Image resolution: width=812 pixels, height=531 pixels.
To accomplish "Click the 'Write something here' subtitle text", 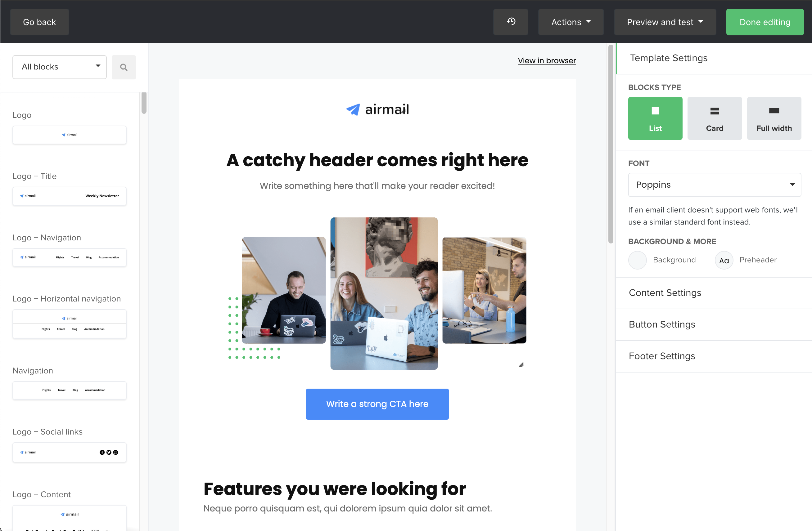I will coord(377,186).
